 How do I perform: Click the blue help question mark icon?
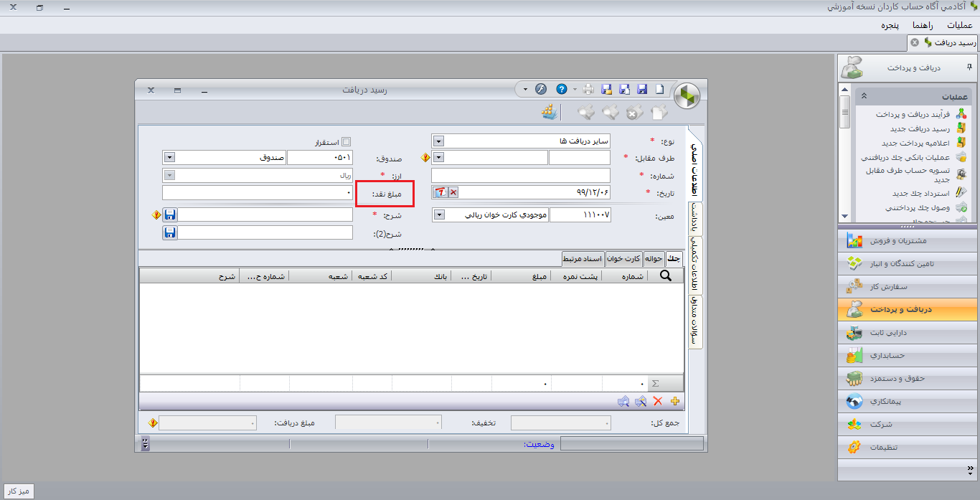pos(562,90)
